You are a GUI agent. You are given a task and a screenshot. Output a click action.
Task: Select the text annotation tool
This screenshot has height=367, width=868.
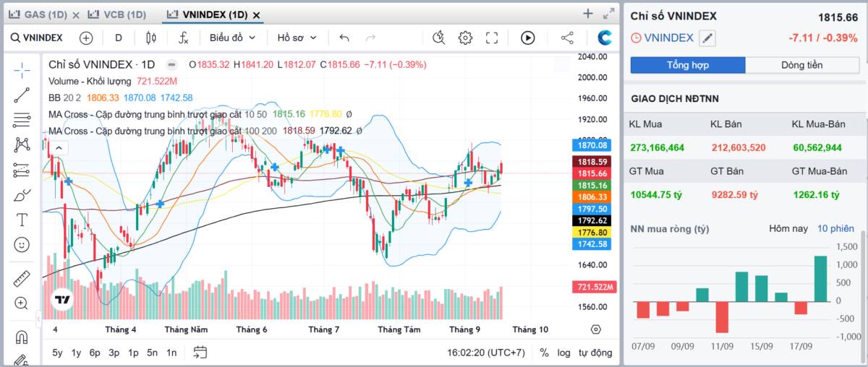pos(22,220)
